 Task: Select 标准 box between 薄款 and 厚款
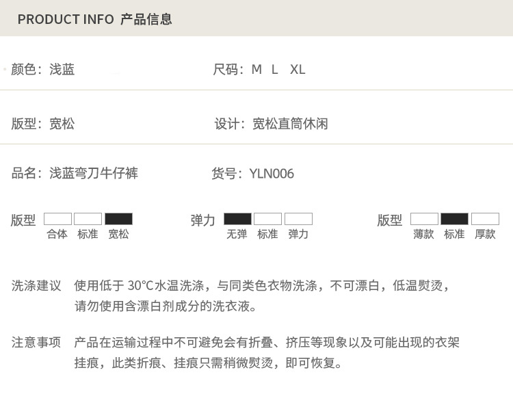(x=454, y=219)
